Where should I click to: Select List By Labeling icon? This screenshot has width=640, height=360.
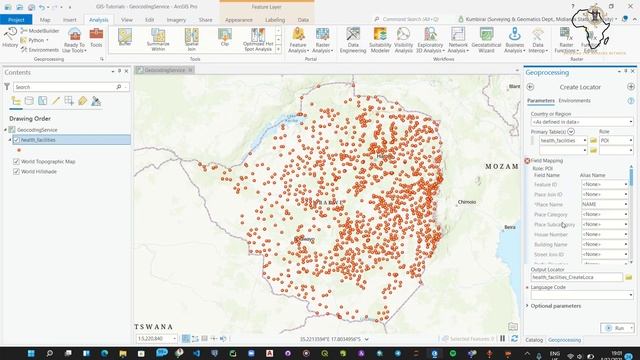click(82, 101)
